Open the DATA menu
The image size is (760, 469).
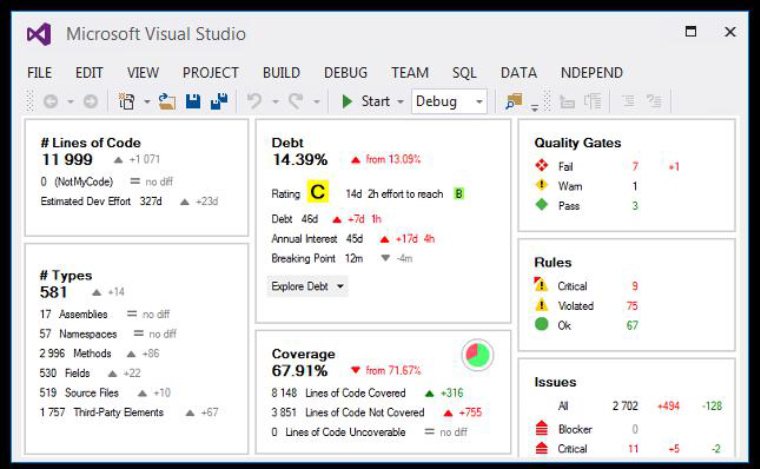coord(519,73)
